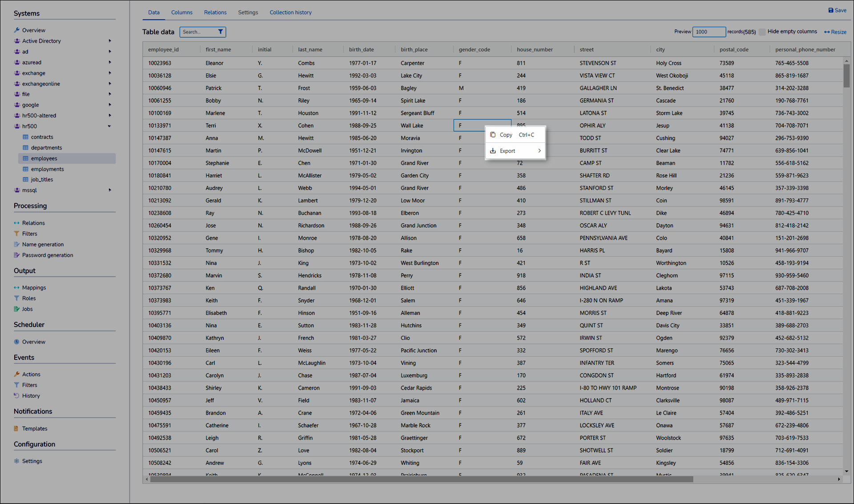Screen dimensions: 854x504
Task: Open Mappings link under Output
Action: point(34,287)
